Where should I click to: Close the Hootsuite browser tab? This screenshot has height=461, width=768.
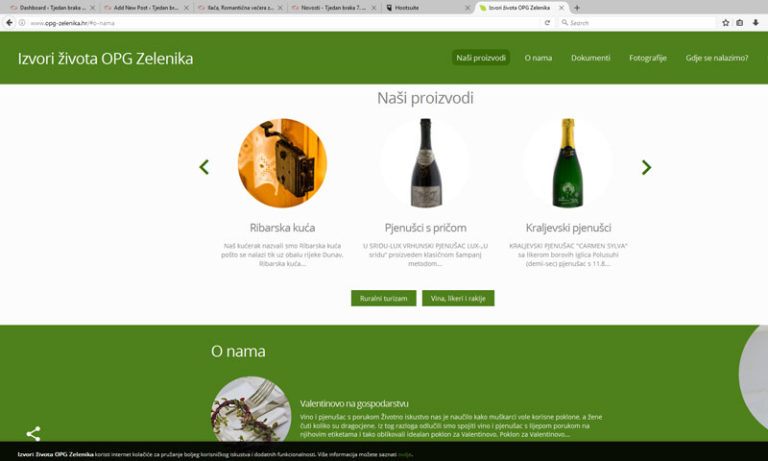(467, 8)
